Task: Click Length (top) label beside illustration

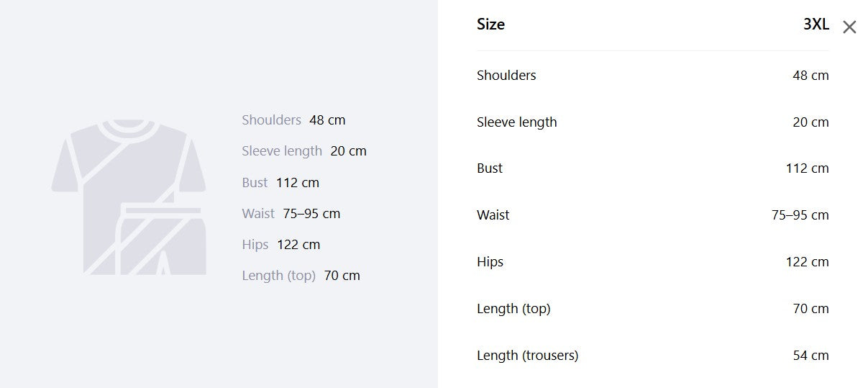Action: (x=279, y=276)
